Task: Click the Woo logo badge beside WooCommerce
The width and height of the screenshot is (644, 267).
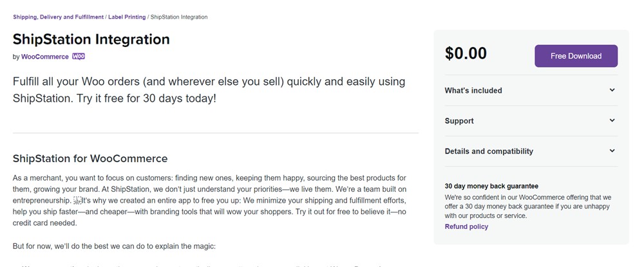Action: (79, 57)
